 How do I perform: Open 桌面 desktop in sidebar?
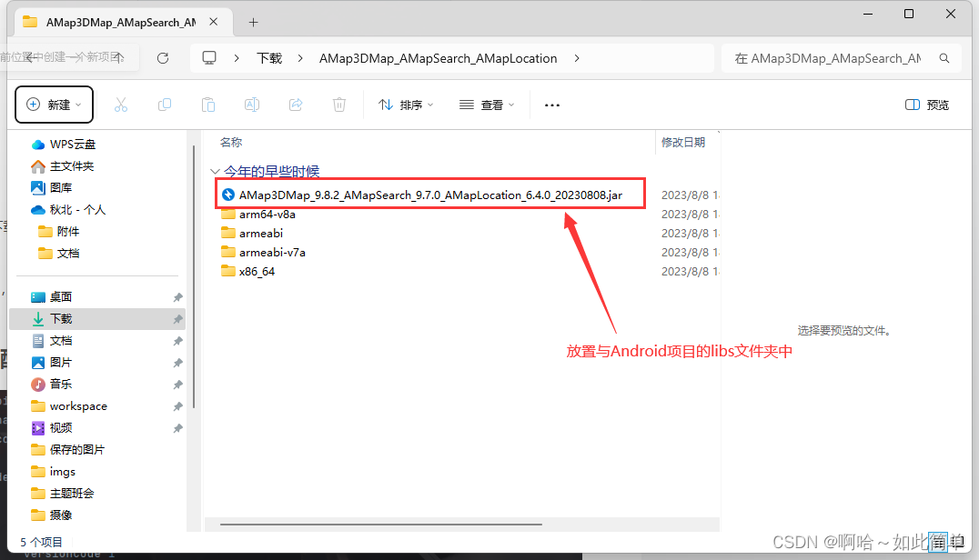[61, 297]
